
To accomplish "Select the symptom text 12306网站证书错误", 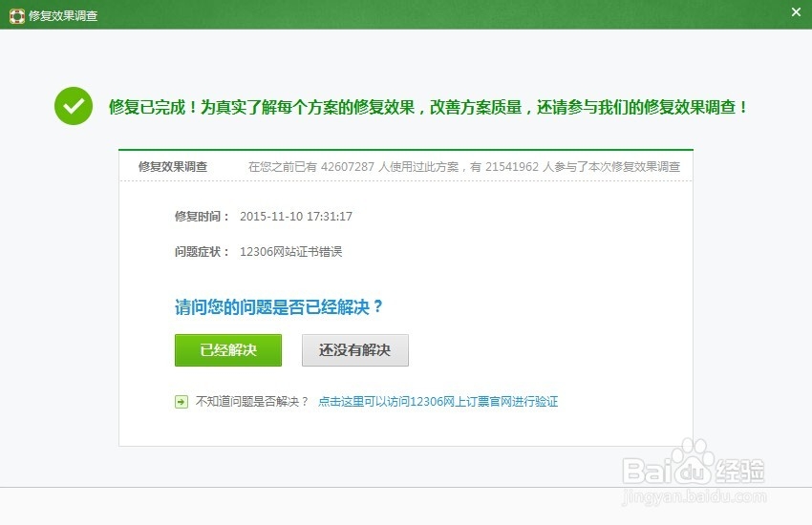I will click(x=290, y=252).
